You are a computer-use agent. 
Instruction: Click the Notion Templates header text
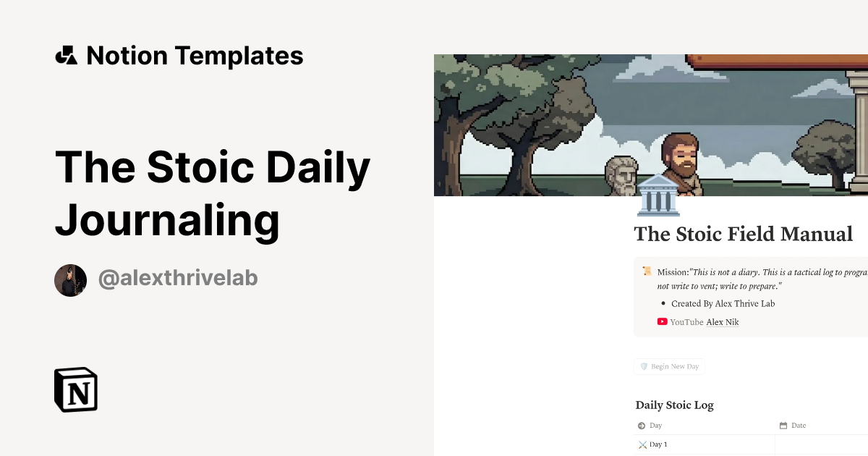[195, 56]
